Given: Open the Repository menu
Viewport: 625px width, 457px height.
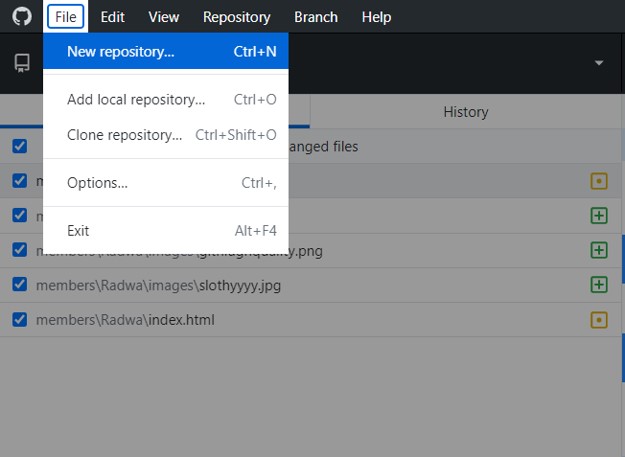Looking at the screenshot, I should (x=236, y=17).
